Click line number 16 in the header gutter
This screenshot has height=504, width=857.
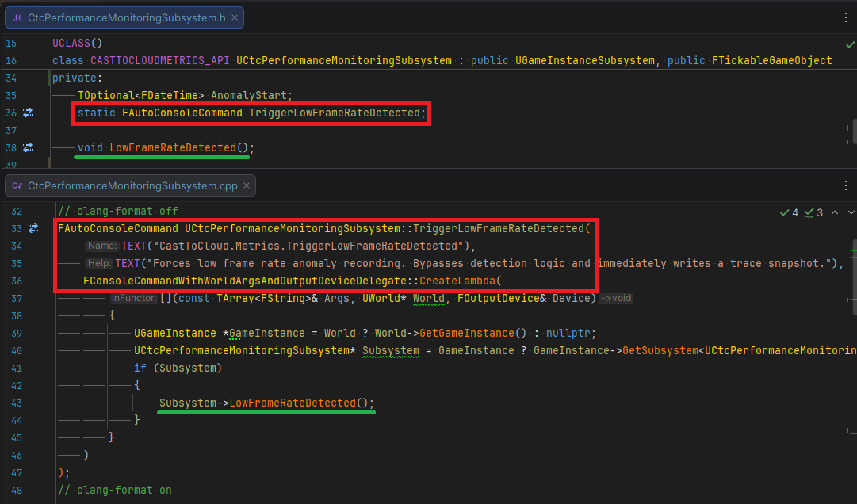coord(11,60)
